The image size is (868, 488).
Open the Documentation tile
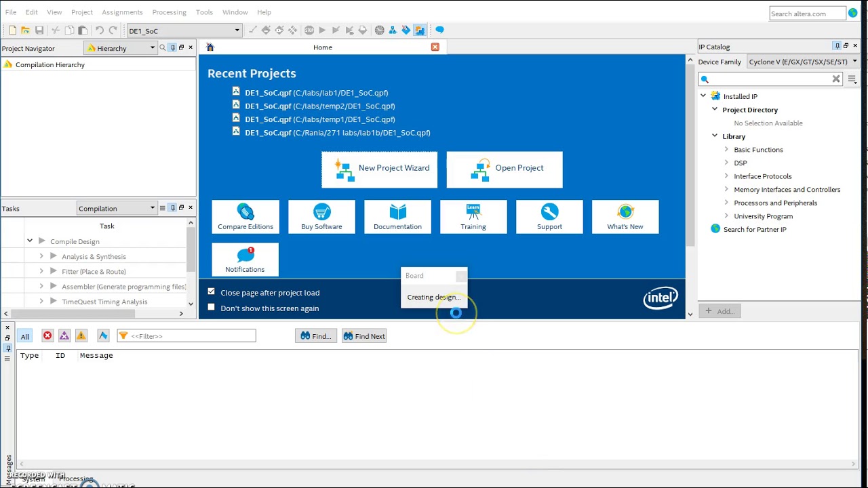pos(397,217)
